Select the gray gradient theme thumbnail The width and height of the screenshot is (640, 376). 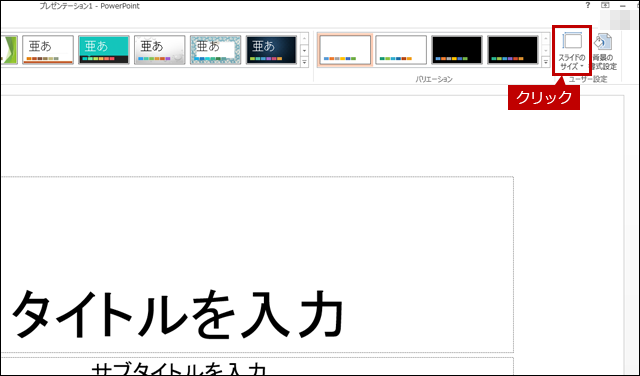[x=160, y=50]
